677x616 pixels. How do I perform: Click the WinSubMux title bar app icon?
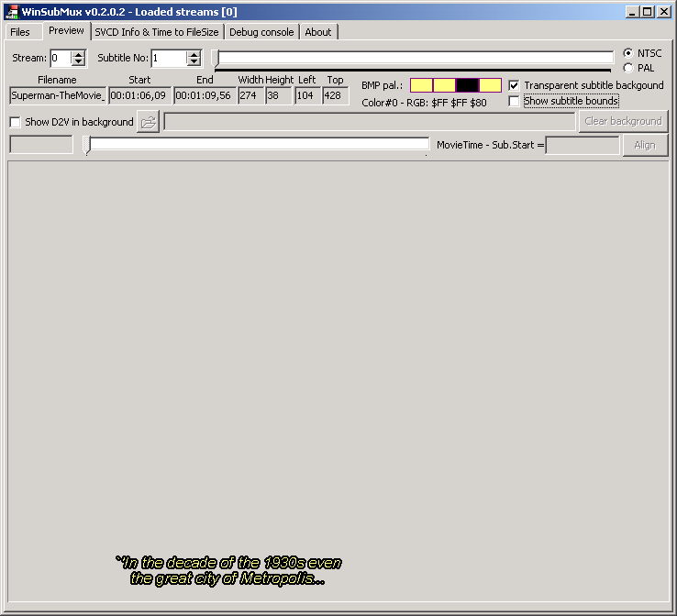coord(11,11)
